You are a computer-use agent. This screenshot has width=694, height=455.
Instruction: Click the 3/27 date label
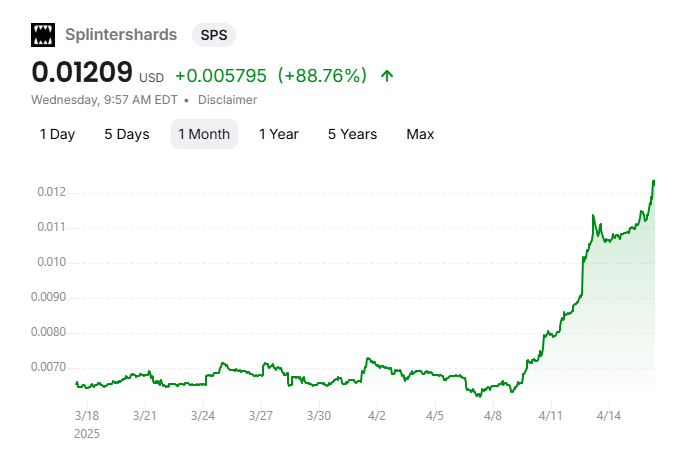(261, 416)
